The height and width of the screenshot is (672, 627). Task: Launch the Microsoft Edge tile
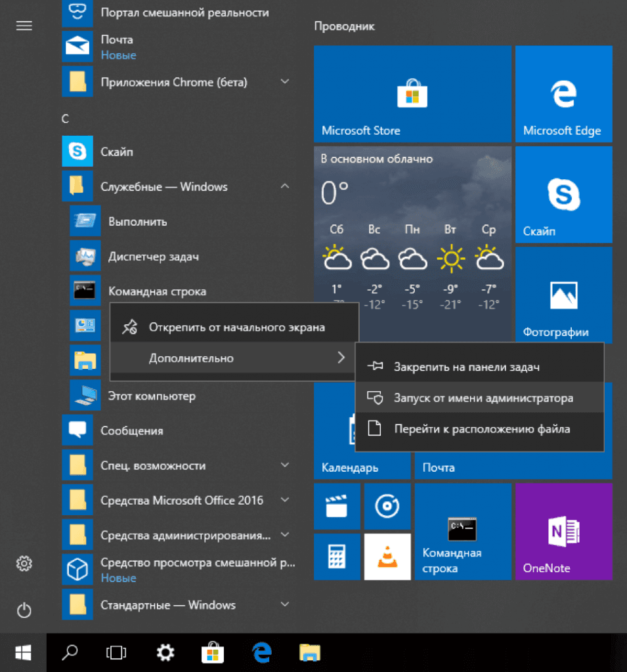563,93
